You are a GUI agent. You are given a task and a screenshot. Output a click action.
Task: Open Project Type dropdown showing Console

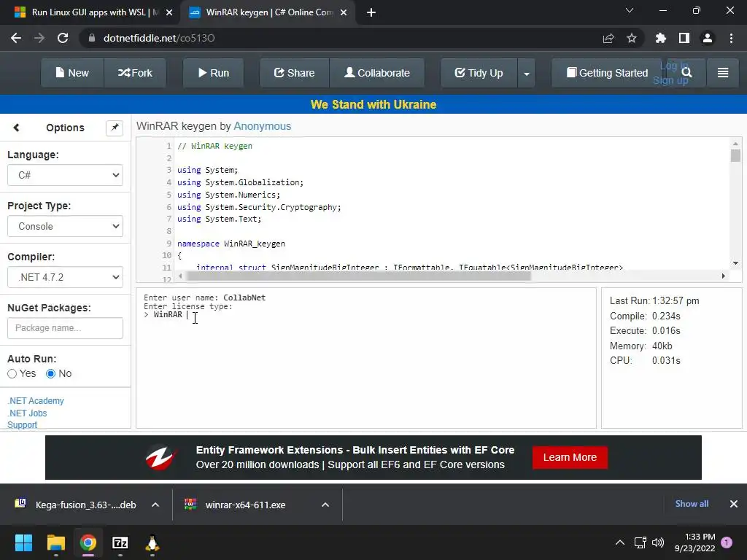tap(65, 226)
